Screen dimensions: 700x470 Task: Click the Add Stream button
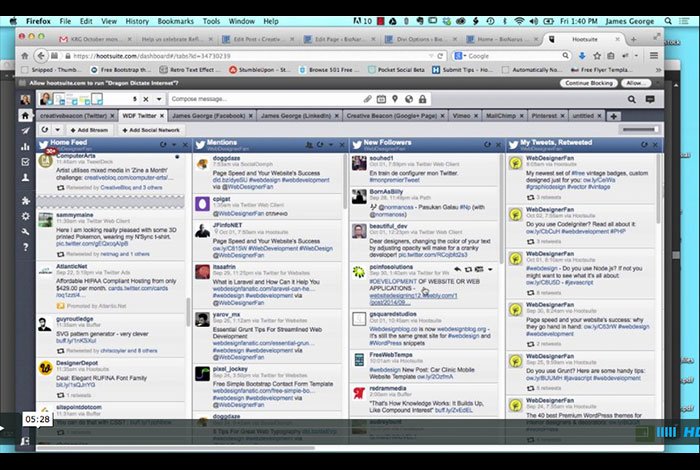[89, 130]
